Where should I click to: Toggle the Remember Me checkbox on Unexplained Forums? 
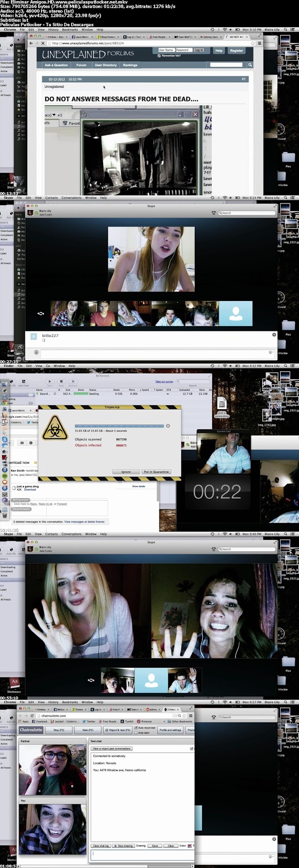[158, 55]
